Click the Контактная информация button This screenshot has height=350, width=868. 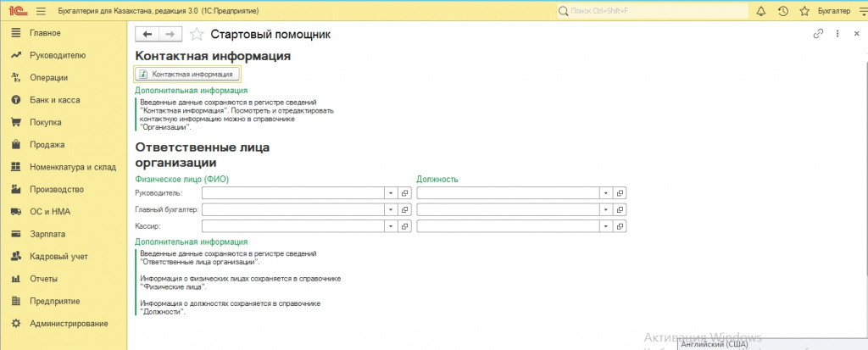click(x=187, y=74)
